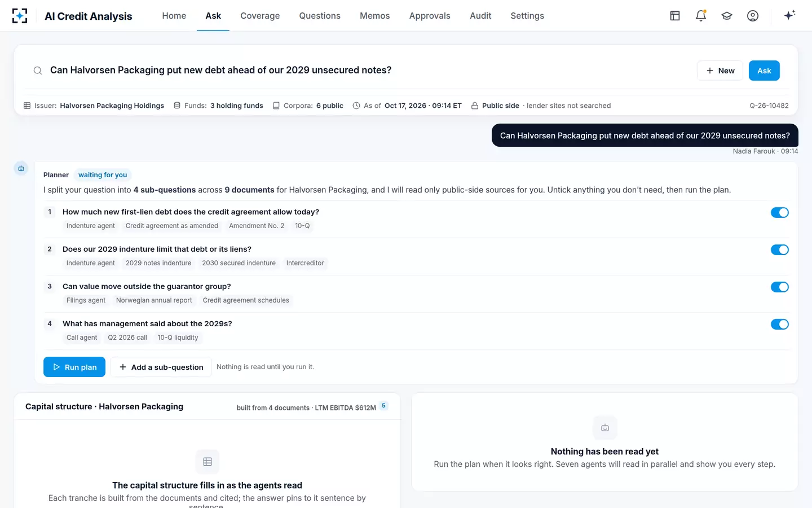Go to the Home tab
Viewport: 812px width, 508px height.
point(174,16)
